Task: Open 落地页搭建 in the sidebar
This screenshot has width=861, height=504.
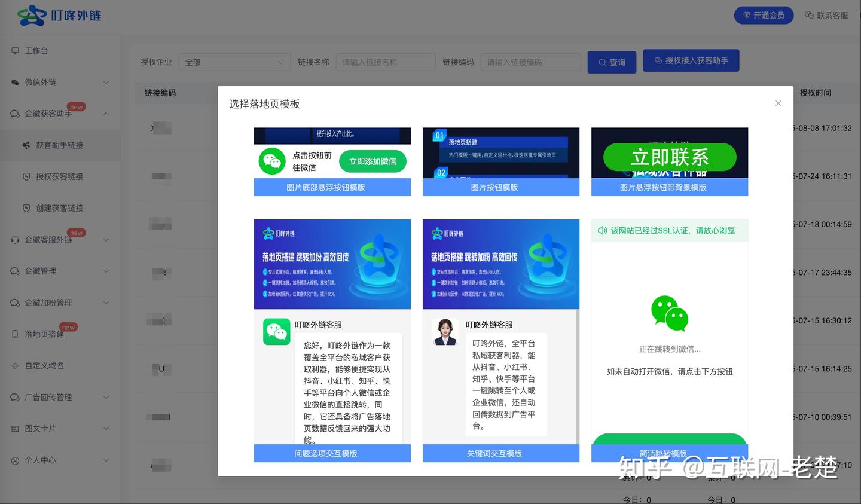Action: tap(60, 334)
